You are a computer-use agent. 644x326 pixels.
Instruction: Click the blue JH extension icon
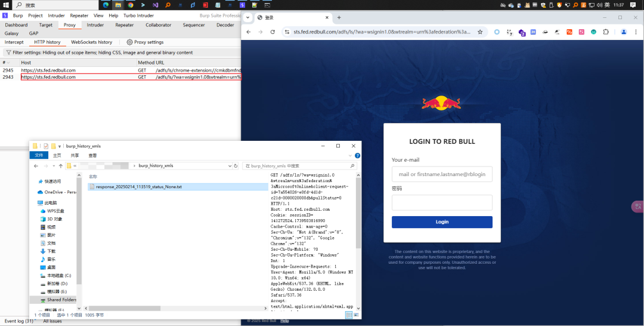533,32
